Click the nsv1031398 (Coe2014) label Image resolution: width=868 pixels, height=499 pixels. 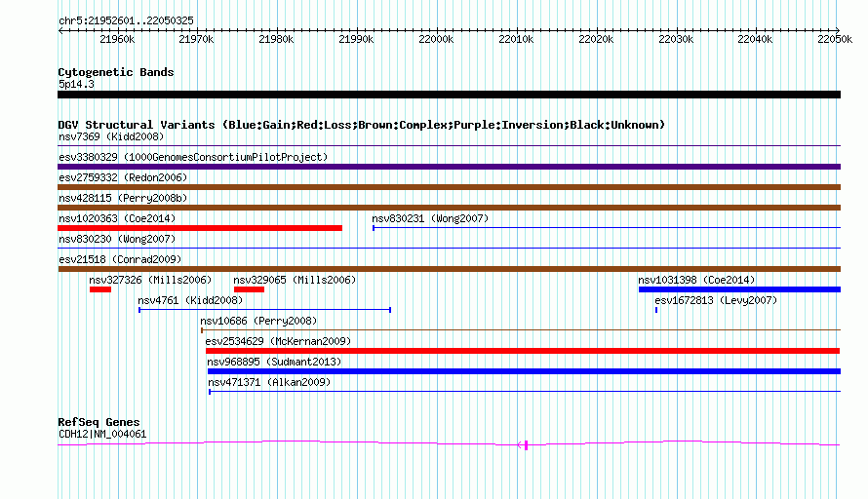pos(696,280)
